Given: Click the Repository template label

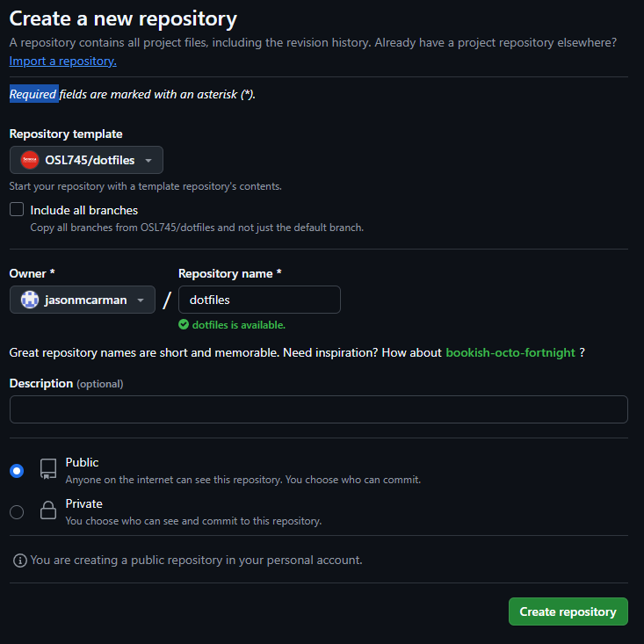Looking at the screenshot, I should tap(66, 134).
